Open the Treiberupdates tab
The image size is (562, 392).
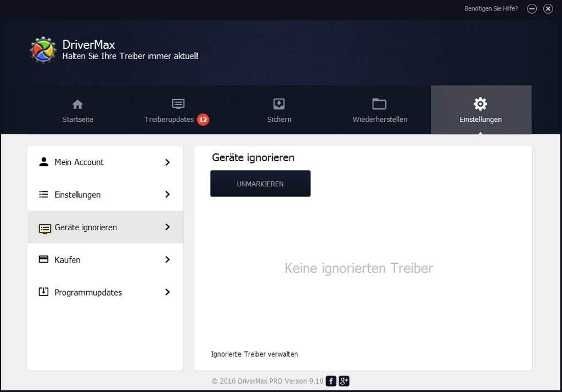click(x=178, y=110)
